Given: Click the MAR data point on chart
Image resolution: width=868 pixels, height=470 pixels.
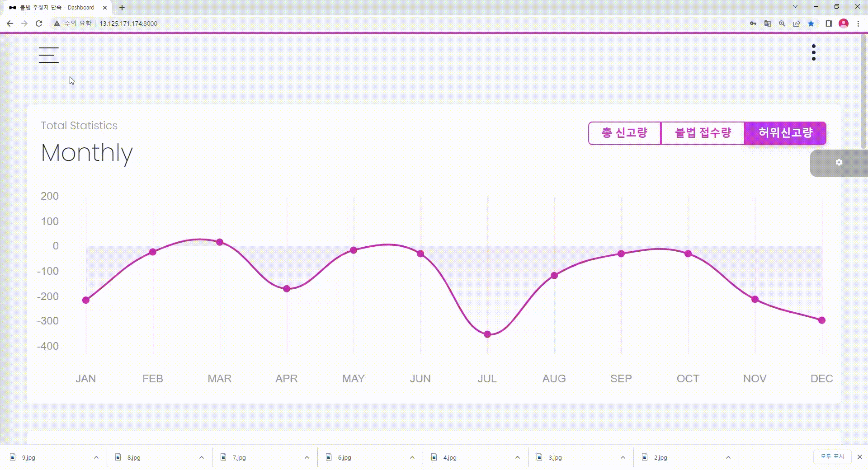Looking at the screenshot, I should [x=220, y=242].
